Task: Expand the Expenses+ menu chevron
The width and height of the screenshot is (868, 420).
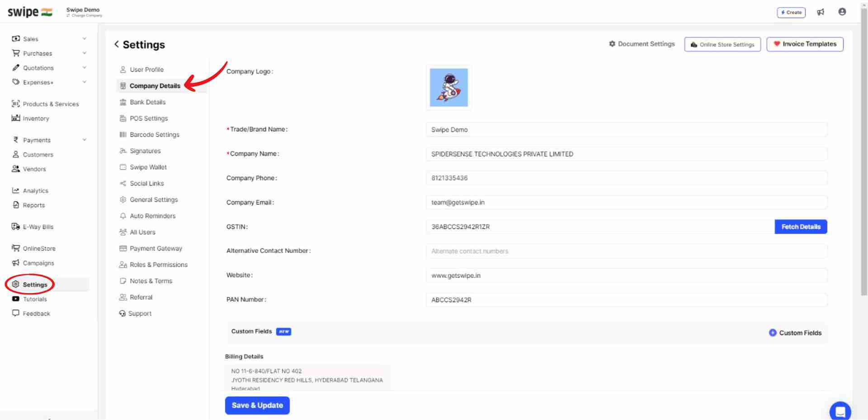Action: pyautogui.click(x=85, y=82)
